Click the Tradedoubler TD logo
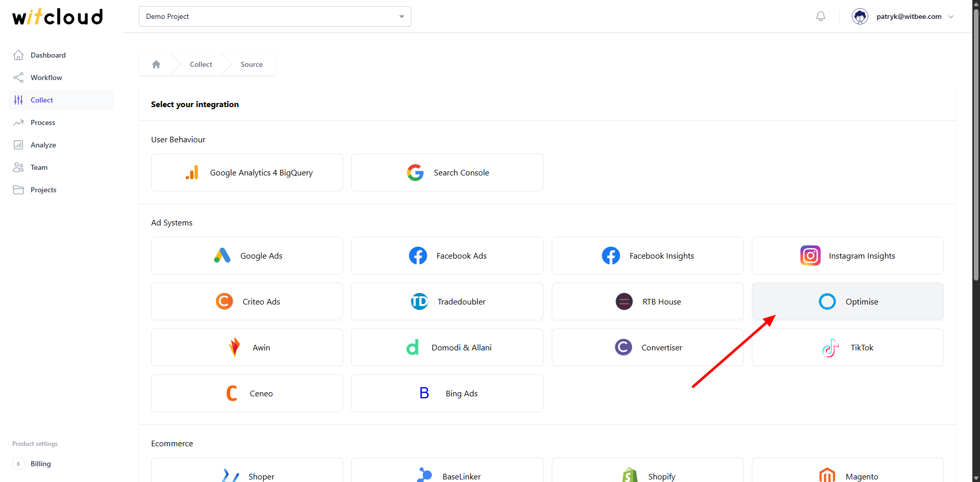Viewport: 980px width, 482px height. (420, 301)
